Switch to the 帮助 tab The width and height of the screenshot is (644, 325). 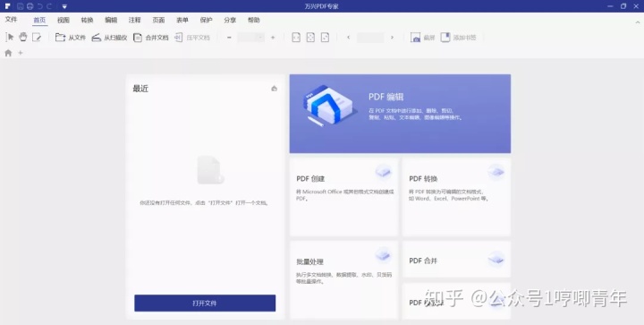(254, 20)
